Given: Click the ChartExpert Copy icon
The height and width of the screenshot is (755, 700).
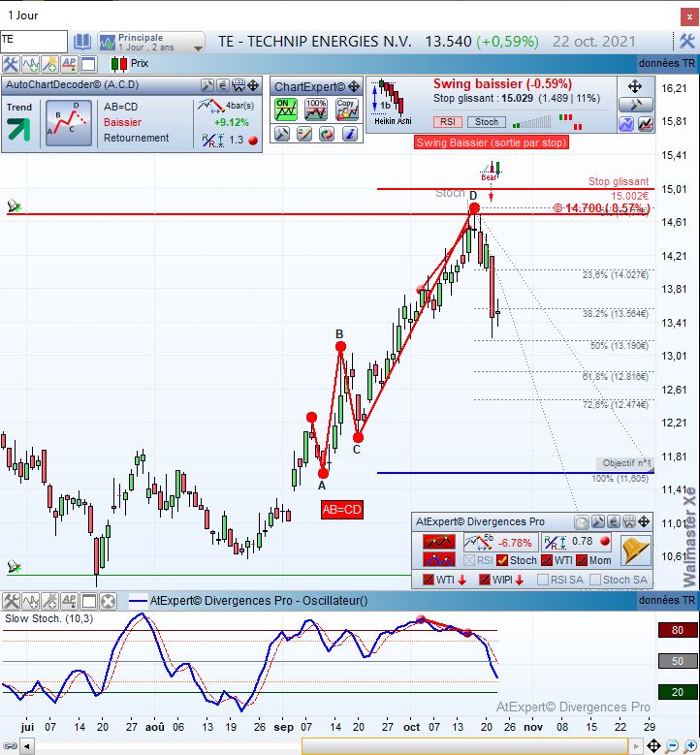Looking at the screenshot, I should [x=347, y=110].
